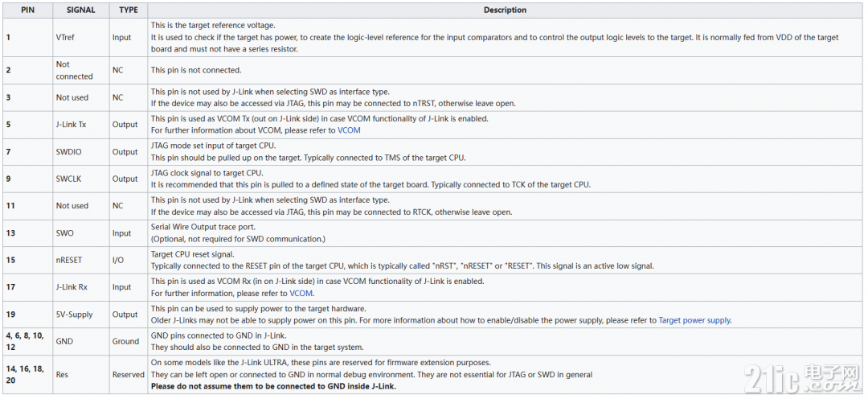Viewport: 868px width, 399px height.
Task: Click the TYPE column header
Action: (x=129, y=10)
